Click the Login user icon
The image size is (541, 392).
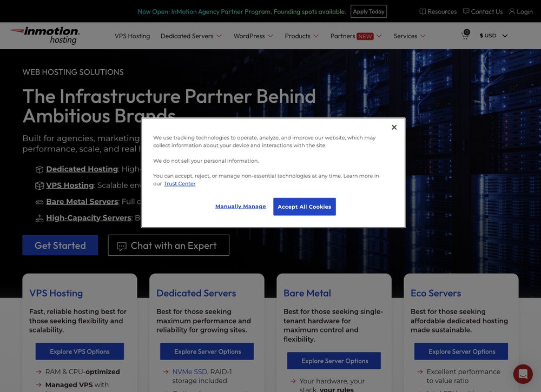click(512, 11)
